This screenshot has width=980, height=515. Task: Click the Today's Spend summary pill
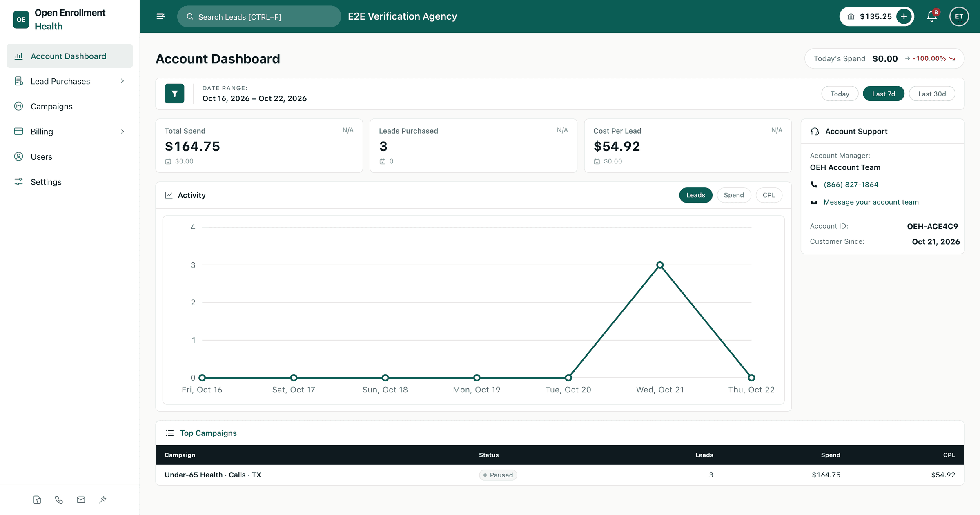point(884,59)
